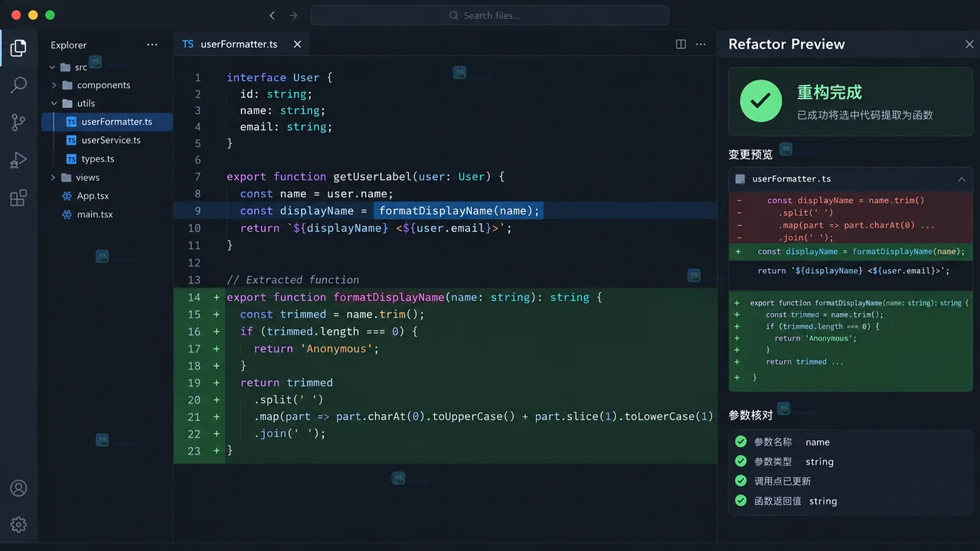Click the green plus marker on line 23
The height and width of the screenshot is (551, 980).
(x=217, y=451)
